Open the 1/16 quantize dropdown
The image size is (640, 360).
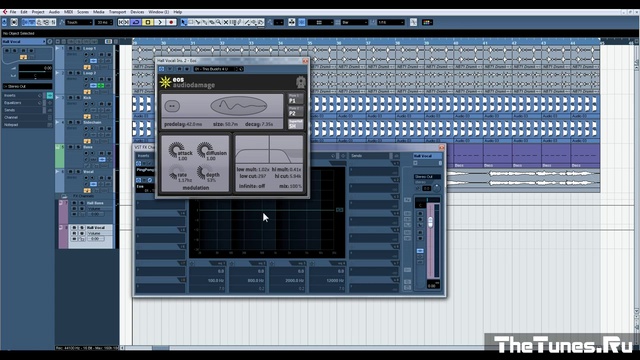pyautogui.click(x=391, y=22)
